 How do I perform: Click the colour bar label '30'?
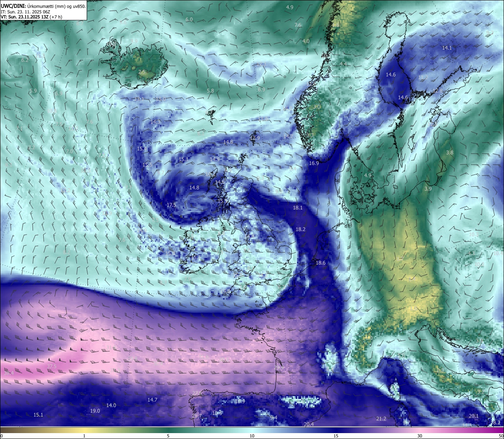(x=420, y=435)
